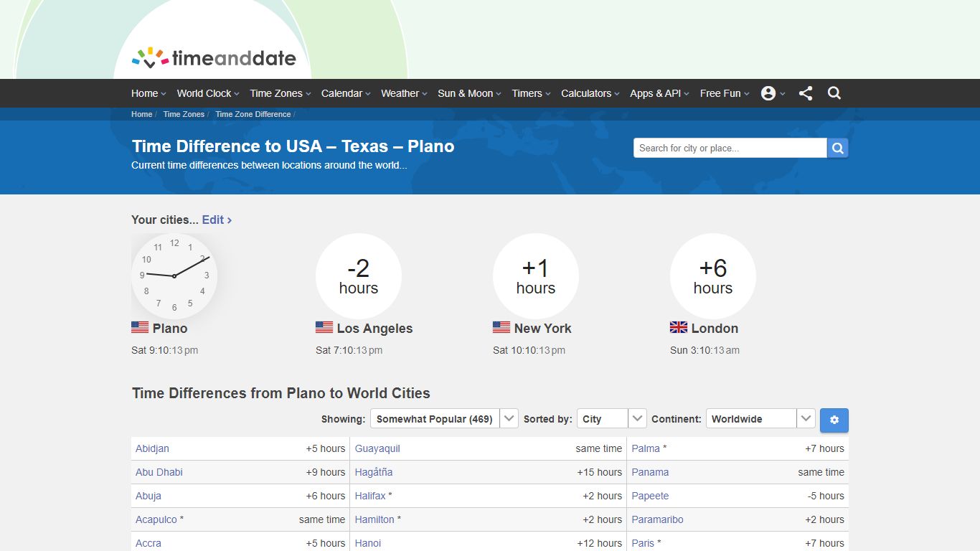980x551 pixels.
Task: Open the Accra link
Action: (149, 543)
